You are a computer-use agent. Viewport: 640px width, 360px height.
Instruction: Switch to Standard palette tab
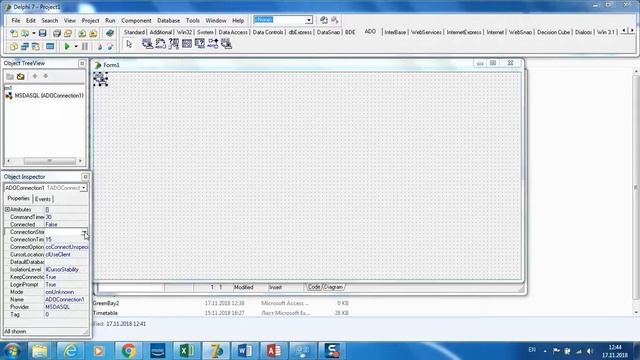coord(134,32)
